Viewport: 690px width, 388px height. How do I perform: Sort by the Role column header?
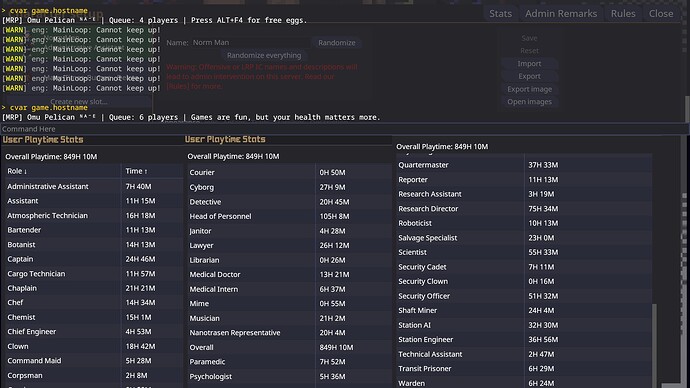[63, 171]
